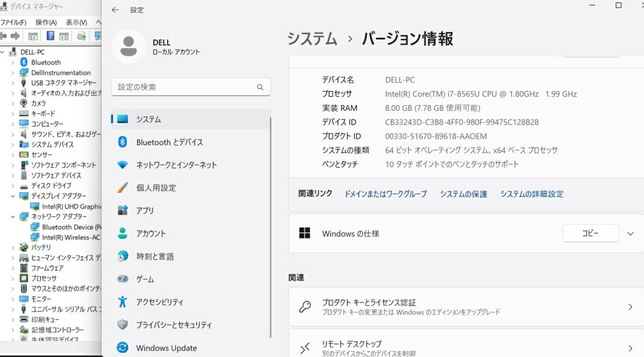The image size is (644, 357).
Task: Open the 操作(A) menu
Action: click(x=46, y=22)
